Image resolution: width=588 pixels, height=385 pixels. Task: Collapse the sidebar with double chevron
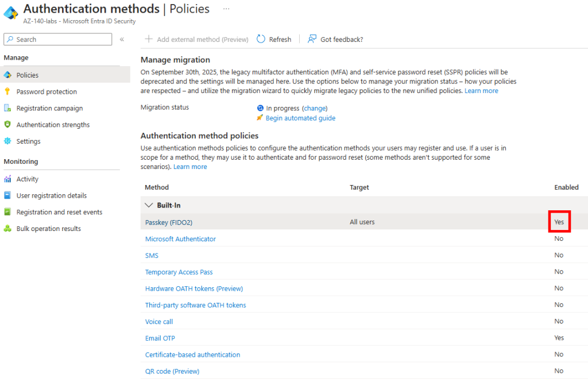[x=122, y=40]
